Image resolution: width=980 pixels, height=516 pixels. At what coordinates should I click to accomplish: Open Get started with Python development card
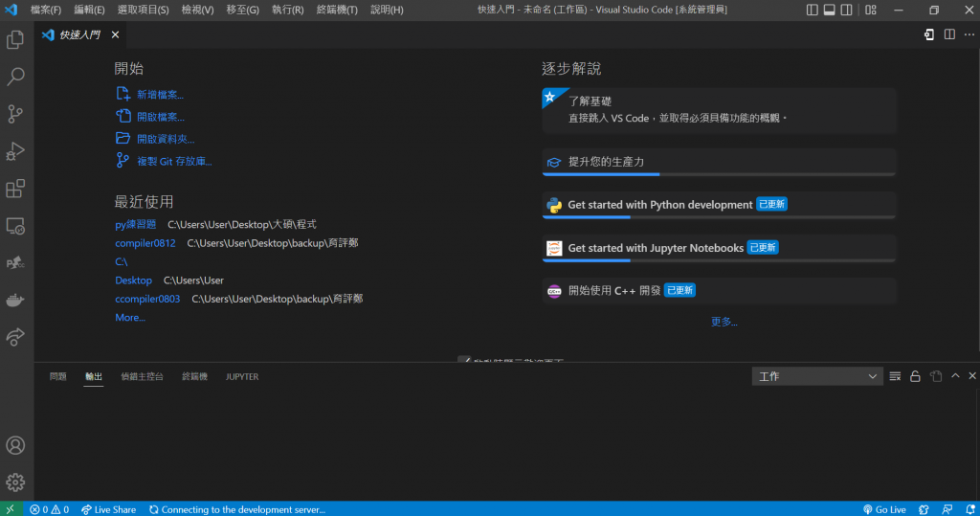pos(719,205)
